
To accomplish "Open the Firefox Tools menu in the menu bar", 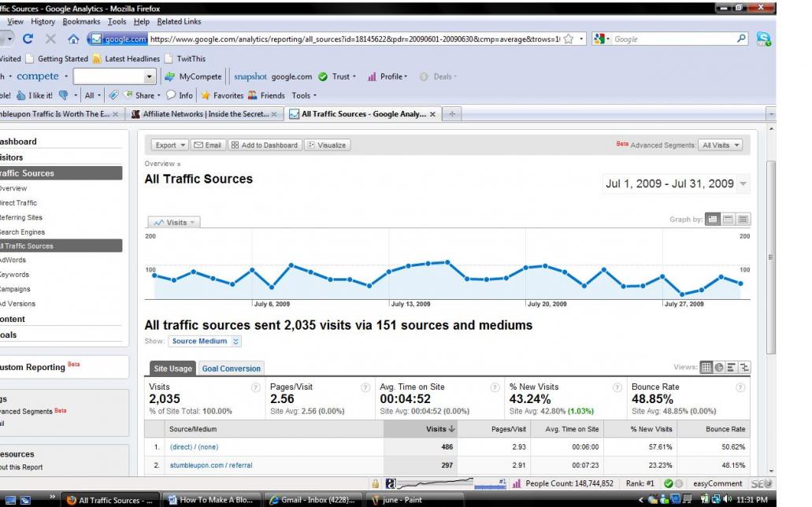I will [x=117, y=22].
